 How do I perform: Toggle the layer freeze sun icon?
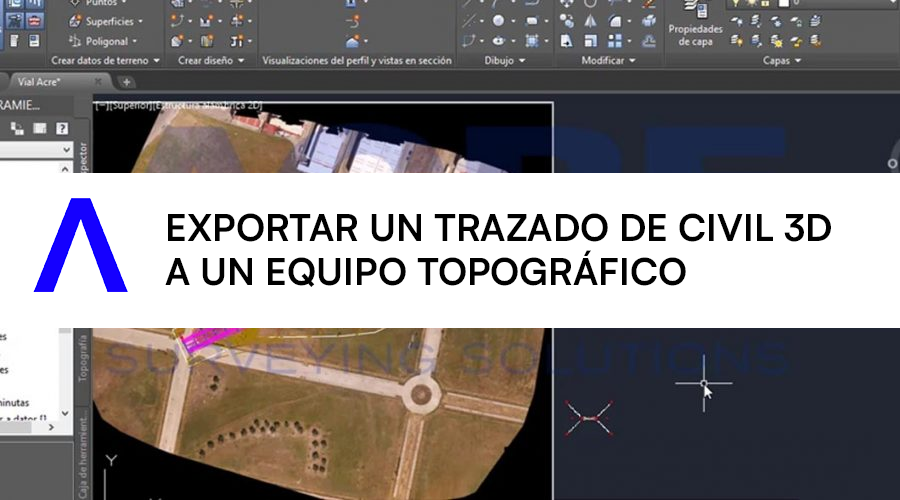pos(751,3)
